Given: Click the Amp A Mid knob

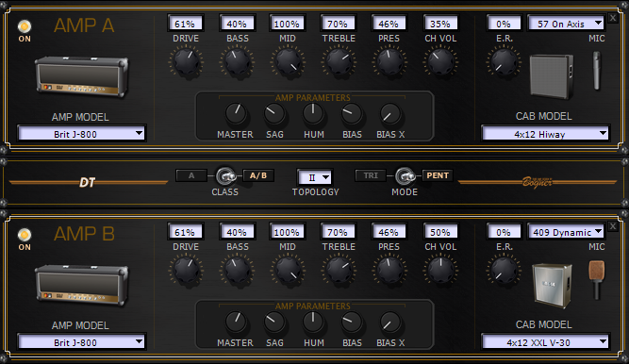Looking at the screenshot, I should pyautogui.click(x=288, y=61).
